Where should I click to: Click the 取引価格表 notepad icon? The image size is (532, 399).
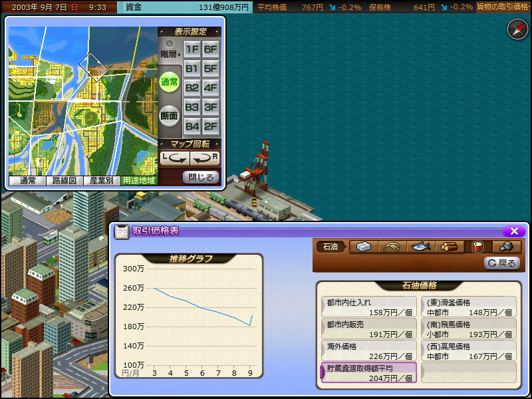[x=122, y=231]
